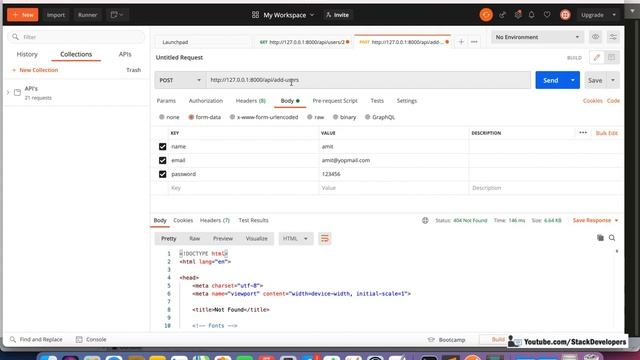Open column options three dots in body table
This screenshot has height=360, width=640.
tap(583, 133)
